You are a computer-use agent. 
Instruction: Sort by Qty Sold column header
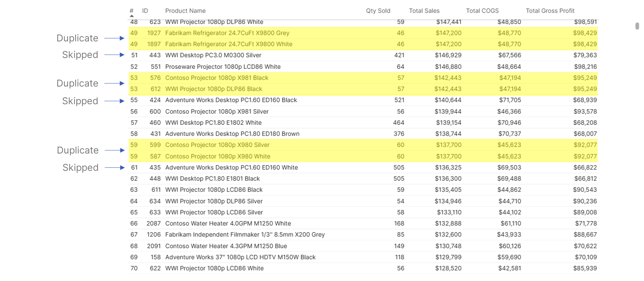tap(378, 11)
